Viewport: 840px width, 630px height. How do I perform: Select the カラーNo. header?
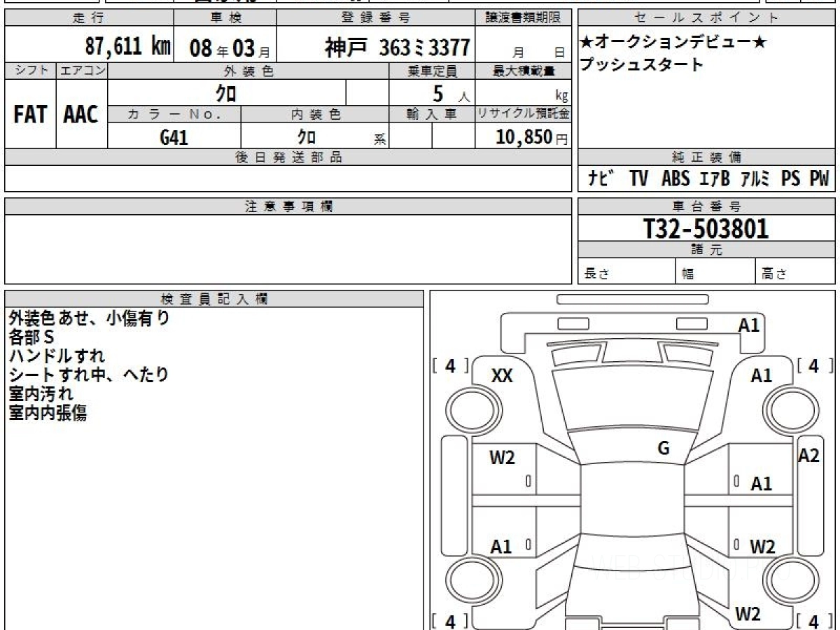point(174,114)
